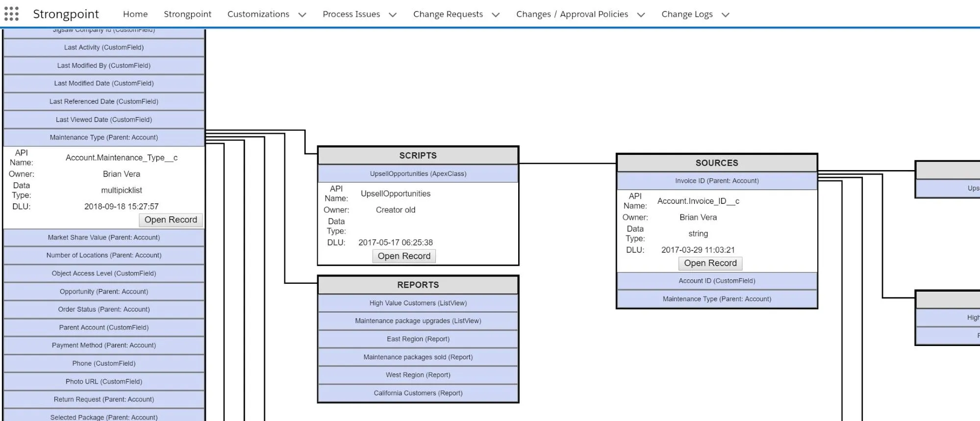Select Selected Package (Parent: Account) row
The image size is (980, 421).
click(x=104, y=416)
